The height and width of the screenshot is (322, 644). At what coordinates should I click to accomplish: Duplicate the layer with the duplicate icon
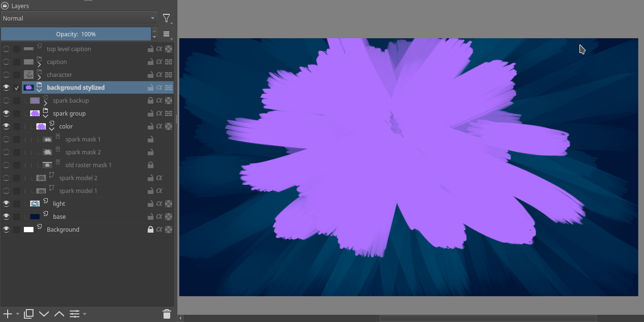(29, 314)
